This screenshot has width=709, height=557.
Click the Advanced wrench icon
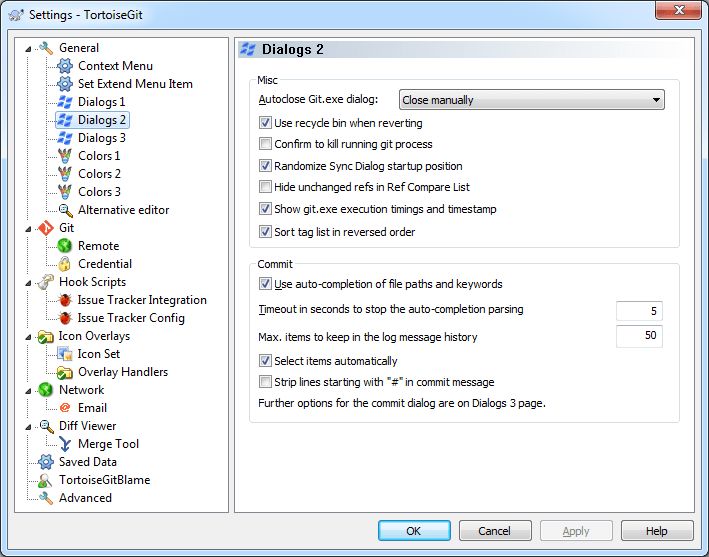pos(46,498)
